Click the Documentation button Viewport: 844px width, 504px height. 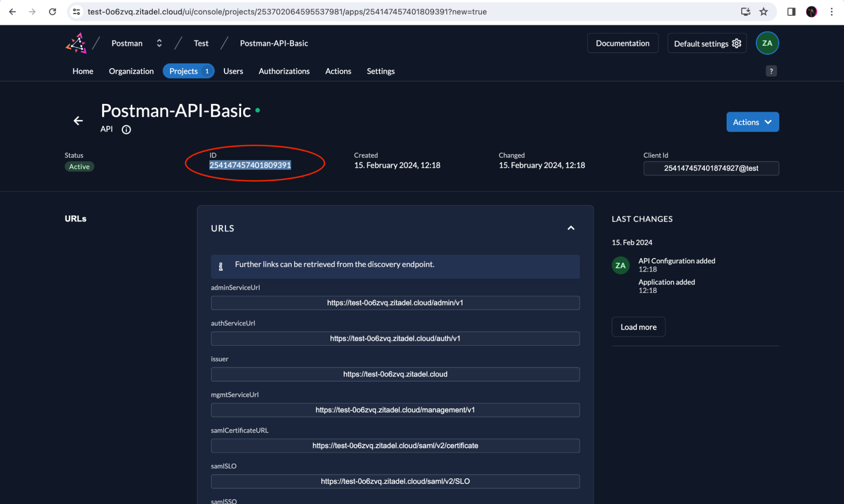click(x=622, y=43)
